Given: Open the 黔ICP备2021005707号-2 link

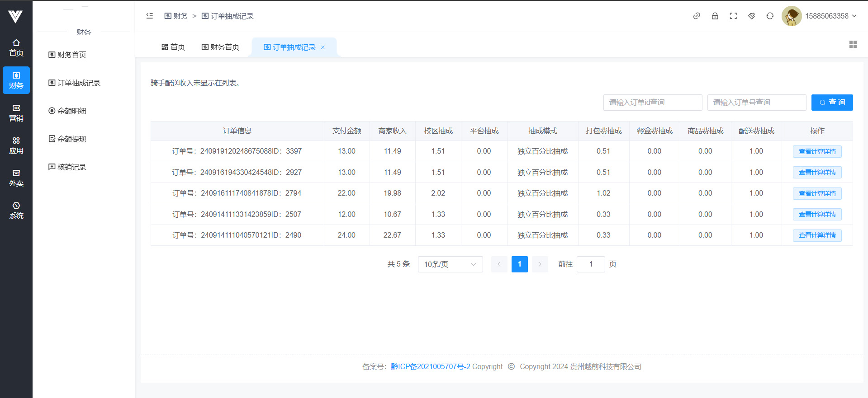Looking at the screenshot, I should point(430,366).
